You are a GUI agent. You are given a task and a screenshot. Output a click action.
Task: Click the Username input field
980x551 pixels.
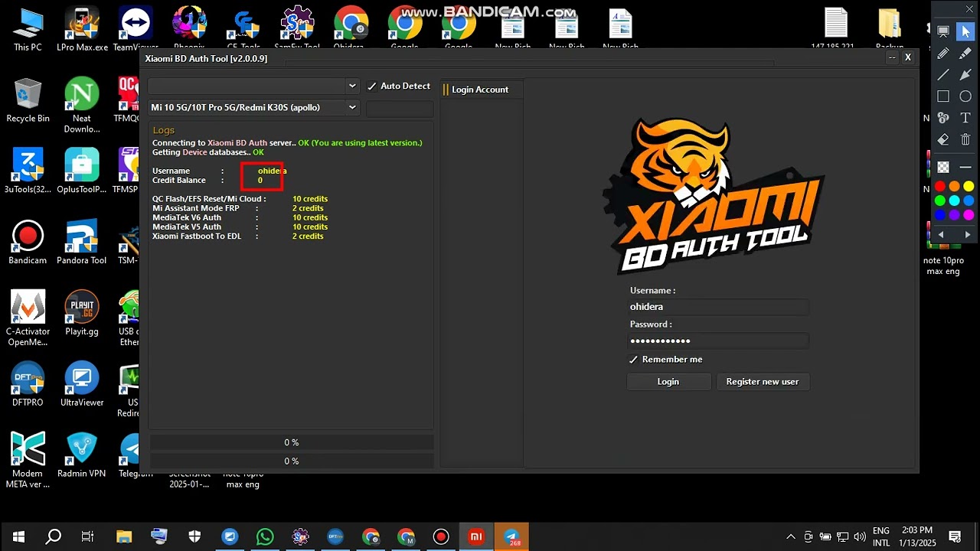718,307
